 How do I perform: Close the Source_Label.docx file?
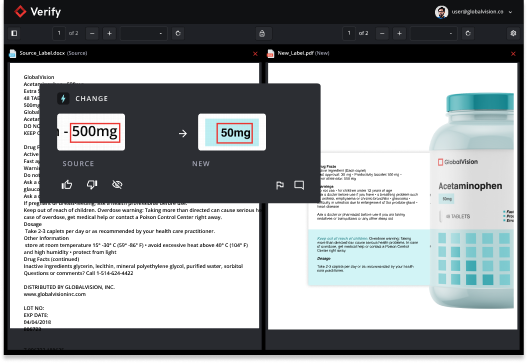pos(255,54)
